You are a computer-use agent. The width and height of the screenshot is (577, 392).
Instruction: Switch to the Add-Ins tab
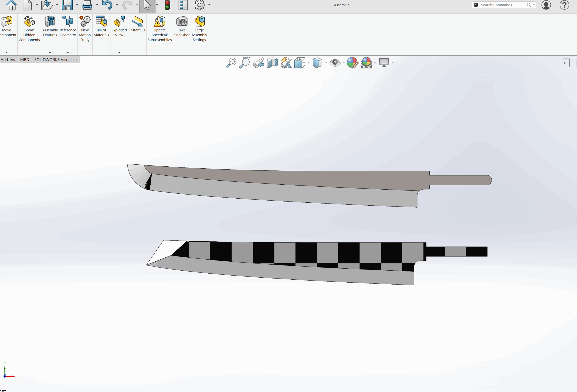[x=8, y=60]
